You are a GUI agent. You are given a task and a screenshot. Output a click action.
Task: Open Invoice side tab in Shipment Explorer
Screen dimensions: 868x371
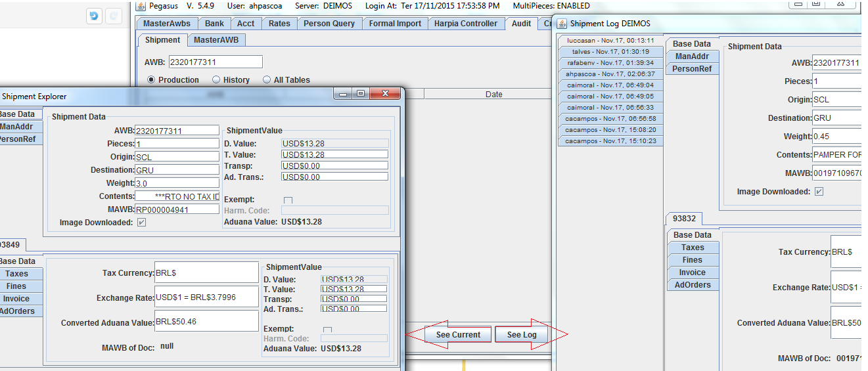20,299
